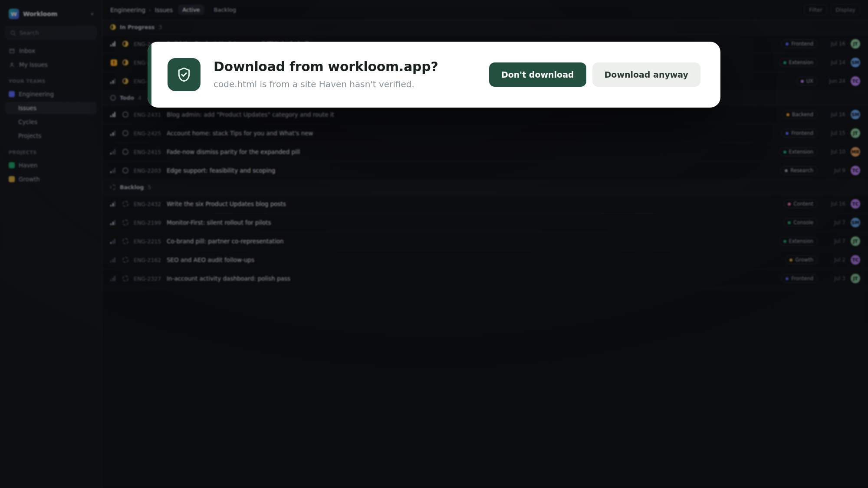Select Projects under Engineering team
The width and height of the screenshot is (868, 488).
51,136
